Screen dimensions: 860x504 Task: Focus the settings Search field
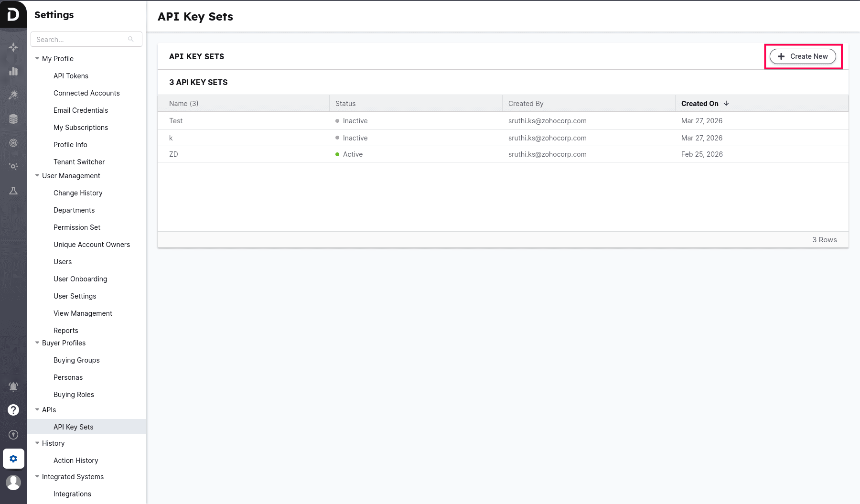click(86, 39)
